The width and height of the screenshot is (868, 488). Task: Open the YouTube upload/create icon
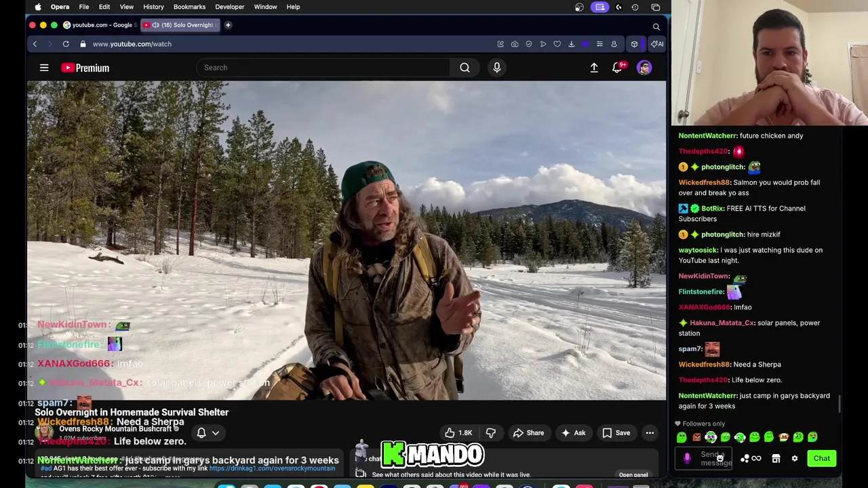coord(594,68)
